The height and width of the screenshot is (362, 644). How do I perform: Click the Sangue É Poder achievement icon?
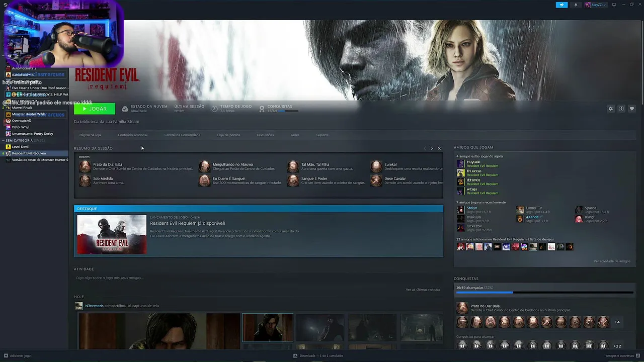(293, 180)
